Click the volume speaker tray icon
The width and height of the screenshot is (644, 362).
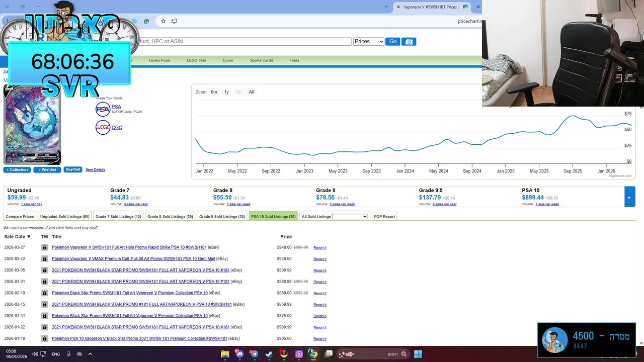35,354
